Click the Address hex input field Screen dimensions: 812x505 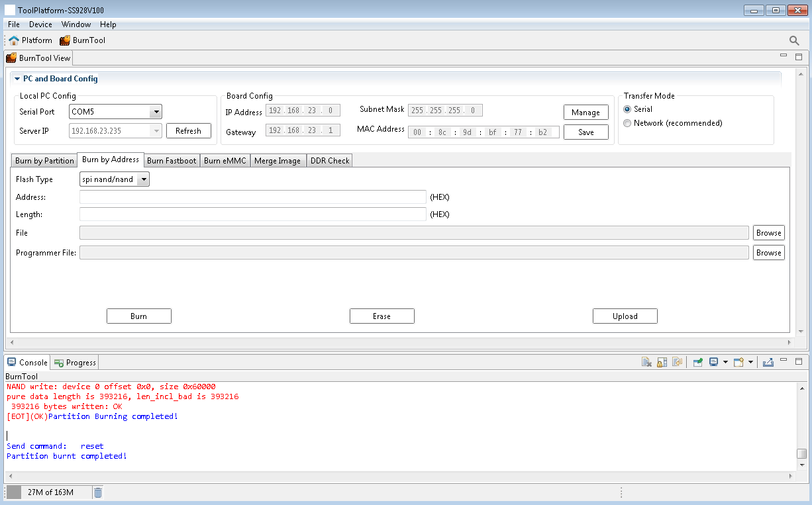click(x=252, y=197)
